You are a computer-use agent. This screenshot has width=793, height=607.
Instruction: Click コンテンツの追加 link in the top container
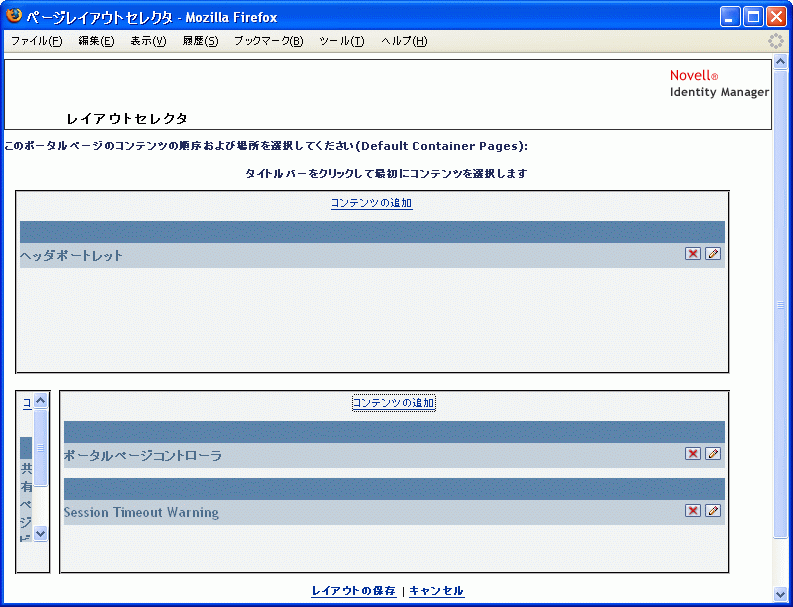pos(372,203)
